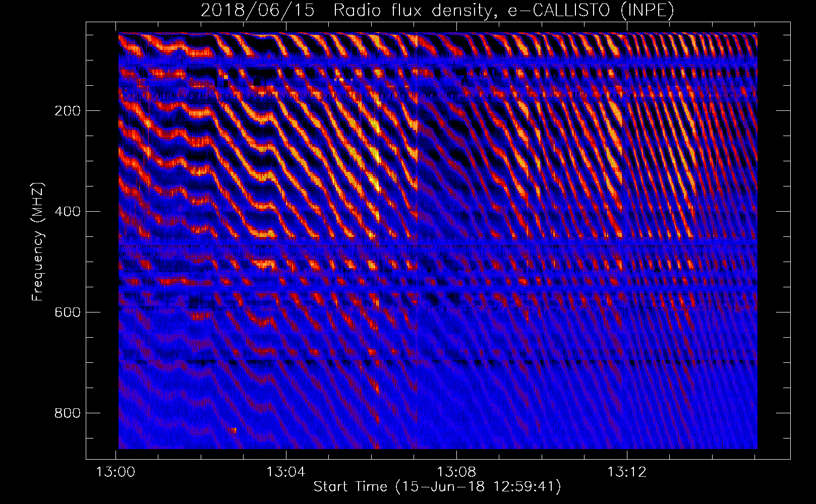Click the 13:12 time axis label

pos(627,472)
